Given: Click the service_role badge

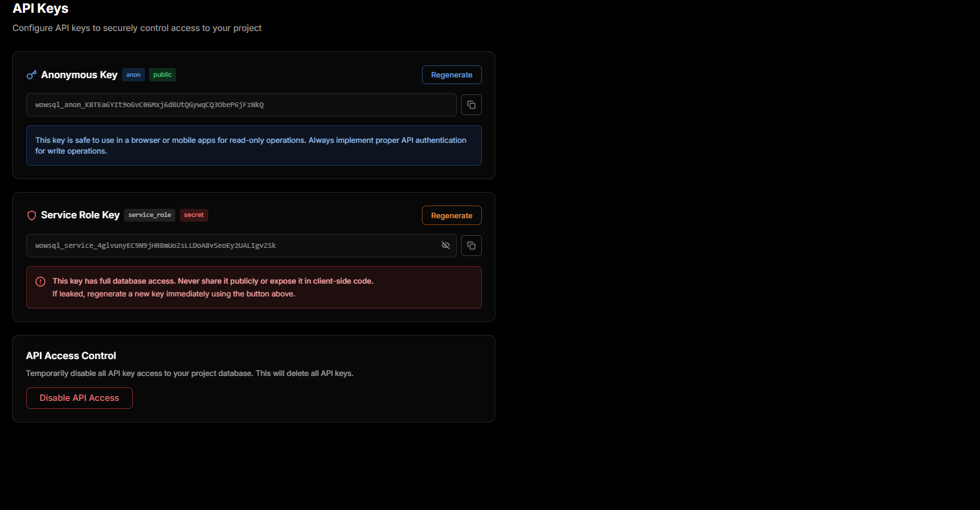Looking at the screenshot, I should (x=150, y=215).
